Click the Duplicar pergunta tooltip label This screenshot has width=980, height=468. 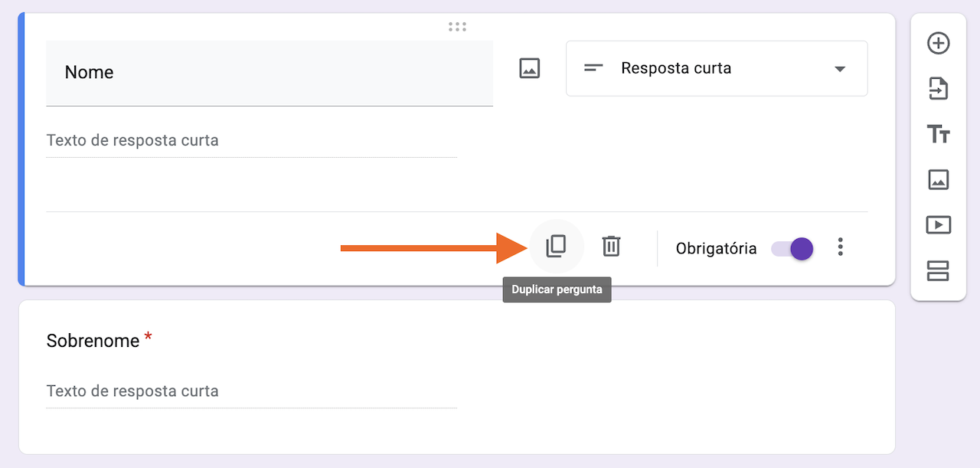[557, 290]
